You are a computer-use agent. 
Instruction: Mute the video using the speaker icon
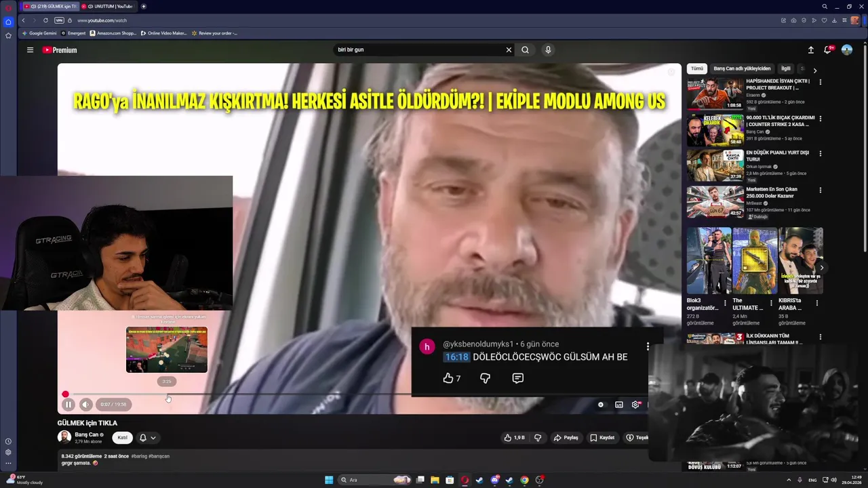click(x=85, y=405)
